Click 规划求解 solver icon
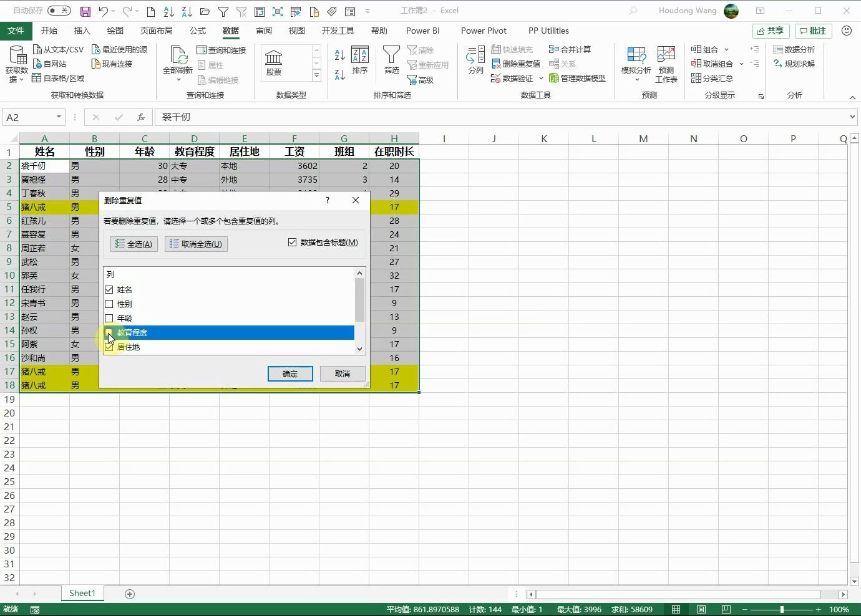861x616 pixels. click(x=778, y=64)
